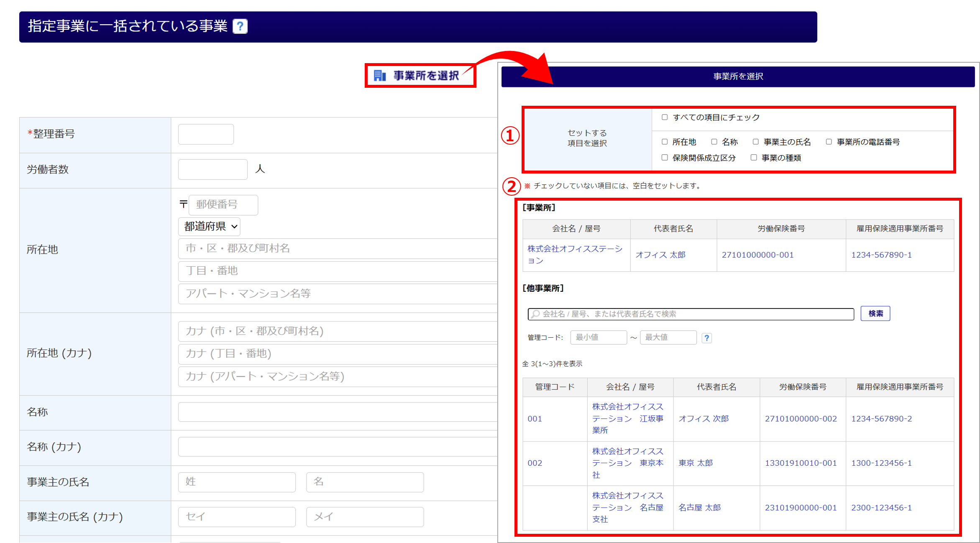Enable the 所在地 checkbox
Screen dimensions: 980x543
tap(665, 142)
